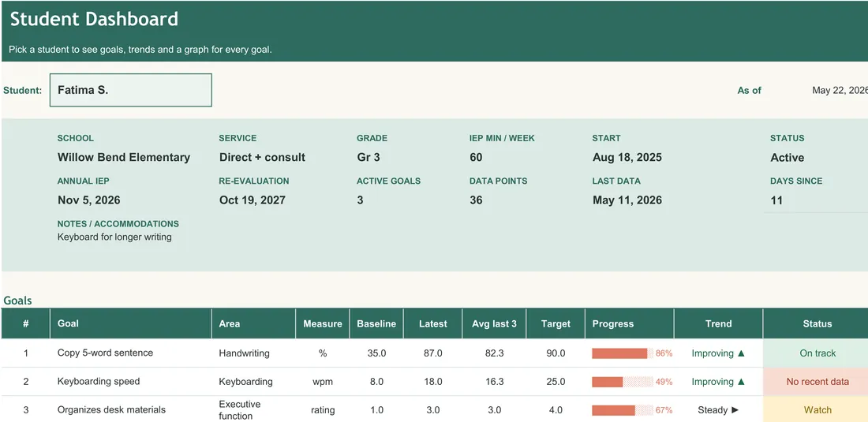Open the Fatima S. student selector cell
Image resolution: width=868 pixels, height=422 pixels.
click(131, 90)
